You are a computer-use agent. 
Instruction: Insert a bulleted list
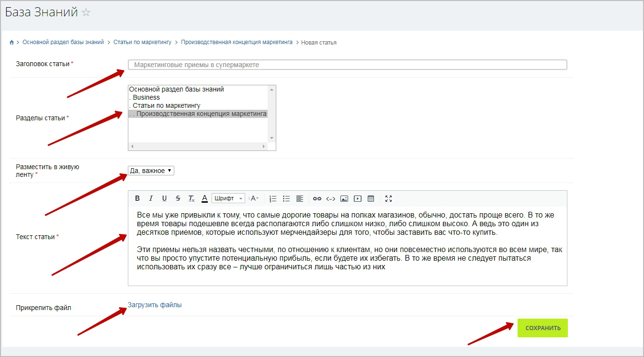click(x=286, y=198)
